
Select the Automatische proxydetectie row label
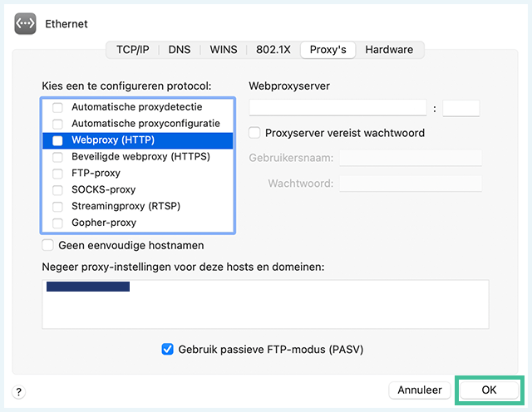pos(136,107)
